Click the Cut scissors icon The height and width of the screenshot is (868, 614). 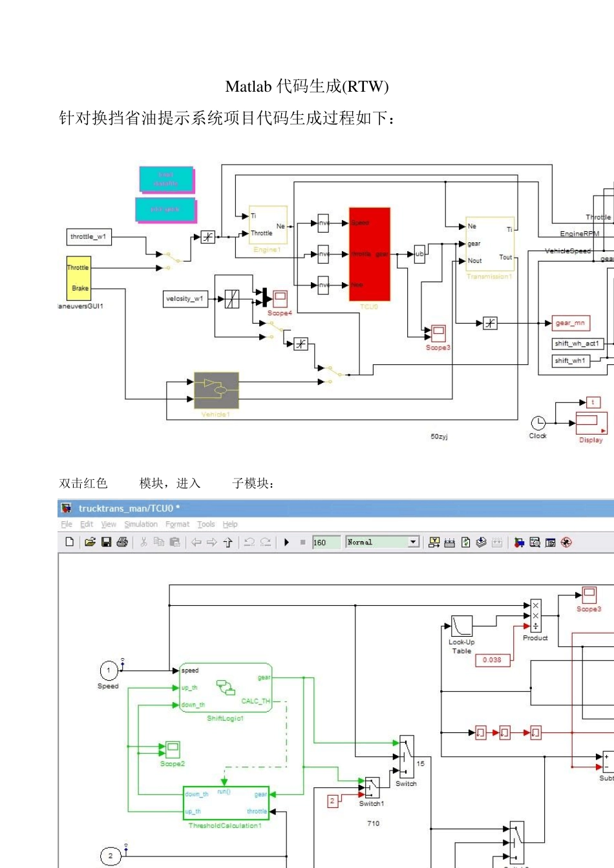click(143, 542)
